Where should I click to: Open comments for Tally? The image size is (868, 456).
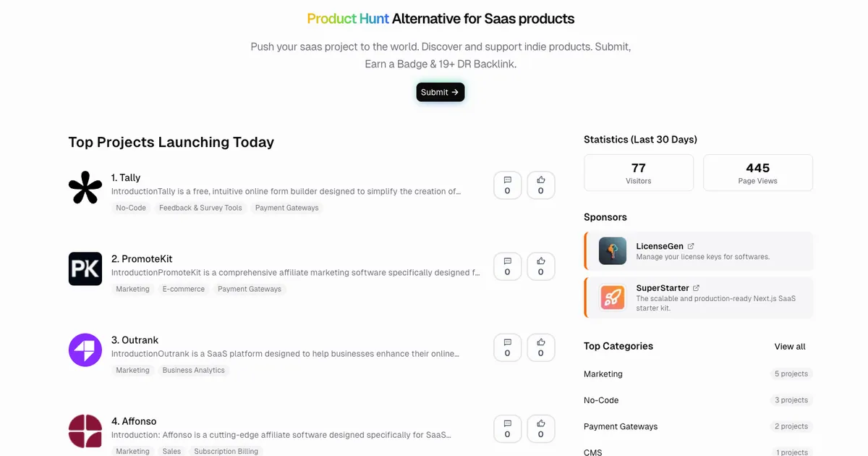click(507, 185)
